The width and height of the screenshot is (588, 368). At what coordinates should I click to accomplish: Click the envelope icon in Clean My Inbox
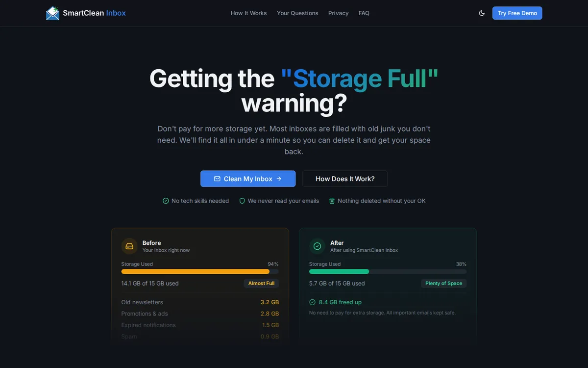pos(217,179)
